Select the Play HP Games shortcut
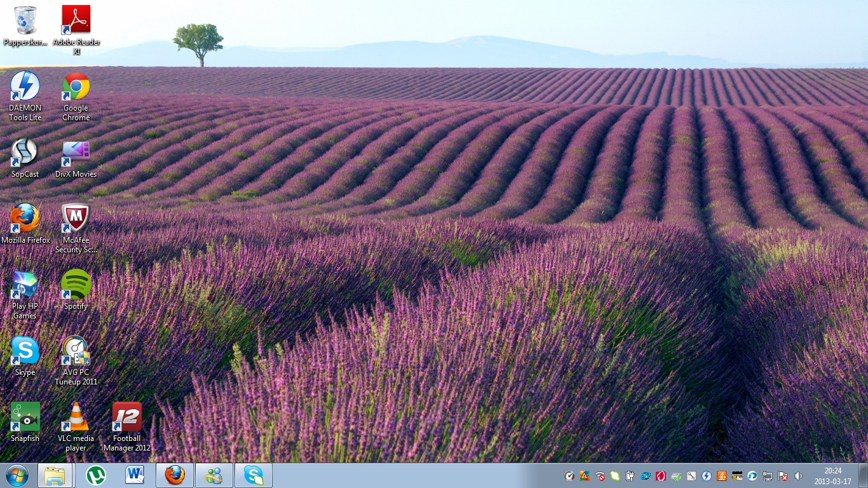868x488 pixels. [x=25, y=285]
